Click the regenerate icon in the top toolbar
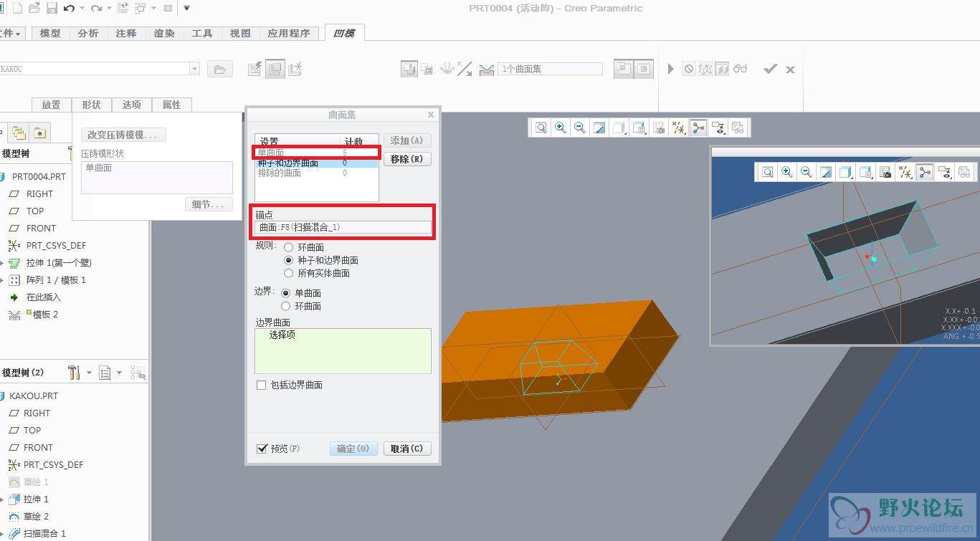 123,9
